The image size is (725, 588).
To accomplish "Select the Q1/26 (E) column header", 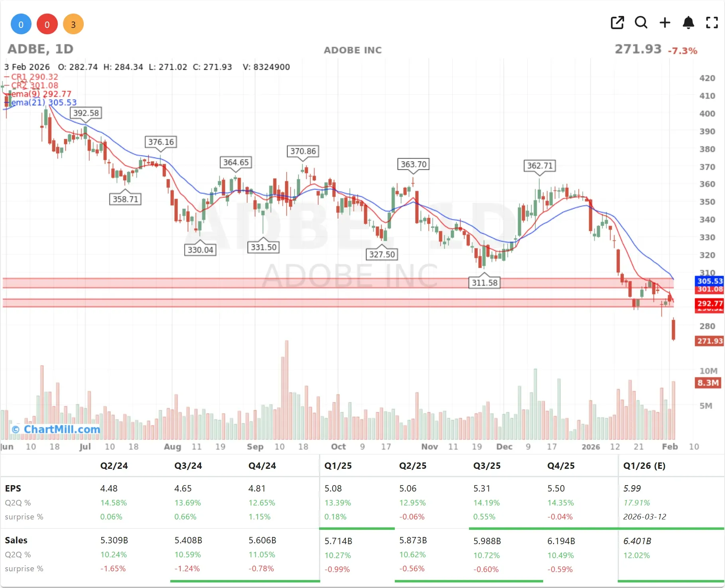I will coord(645,466).
